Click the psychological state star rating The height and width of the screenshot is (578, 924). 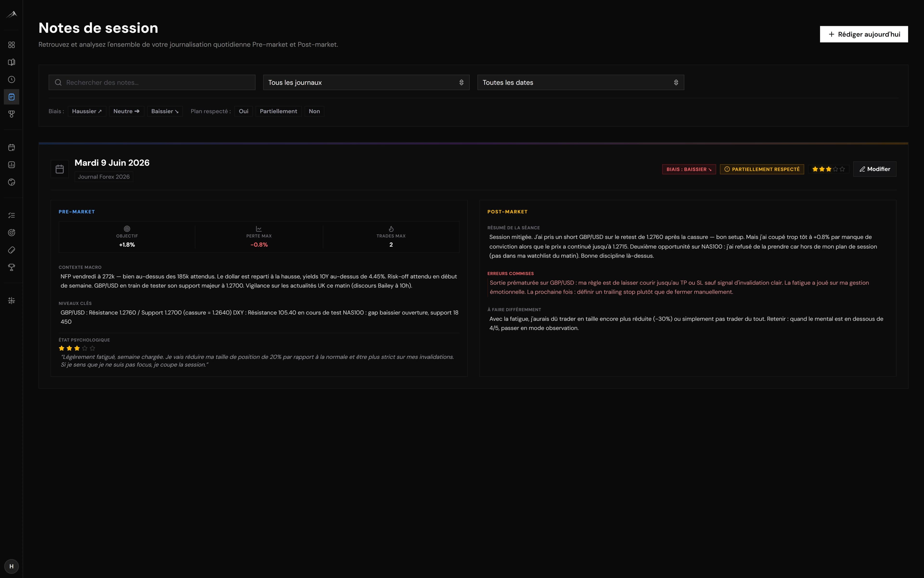pos(77,348)
